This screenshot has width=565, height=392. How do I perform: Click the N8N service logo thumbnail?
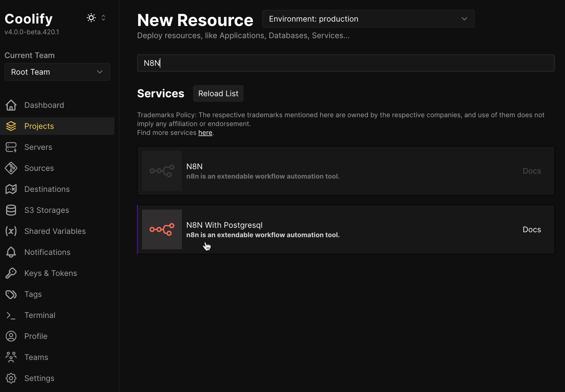pyautogui.click(x=162, y=171)
